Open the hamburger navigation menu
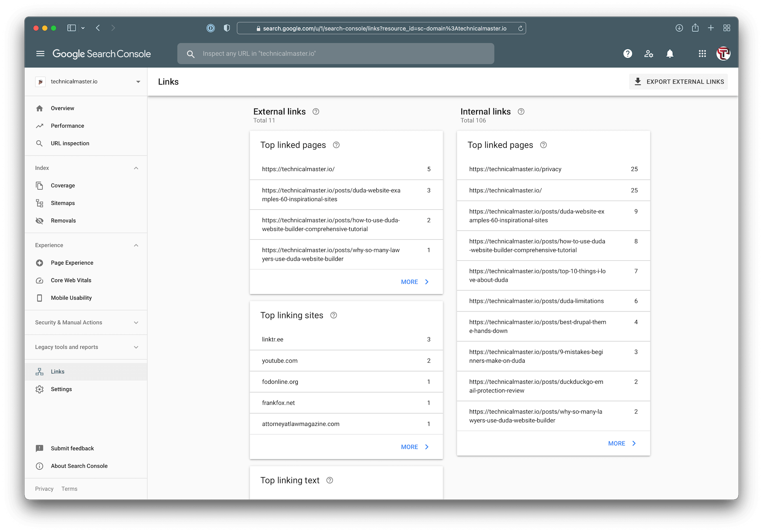The image size is (763, 532). click(x=40, y=54)
